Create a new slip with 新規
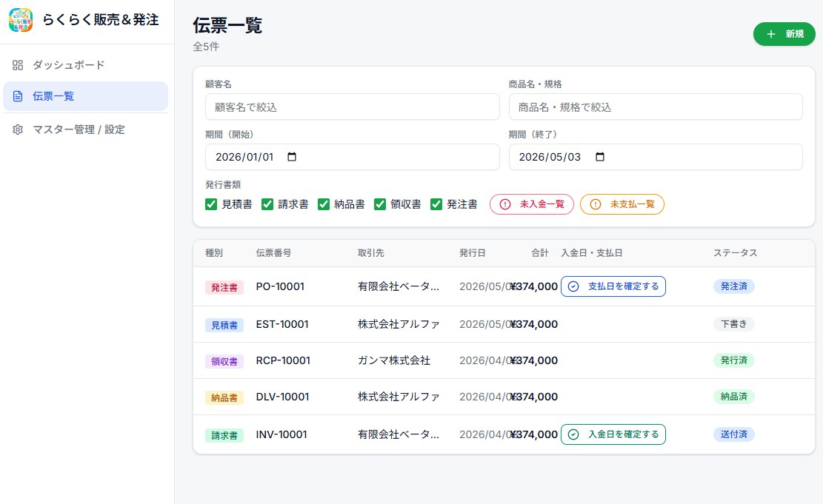823x504 pixels. pos(784,34)
